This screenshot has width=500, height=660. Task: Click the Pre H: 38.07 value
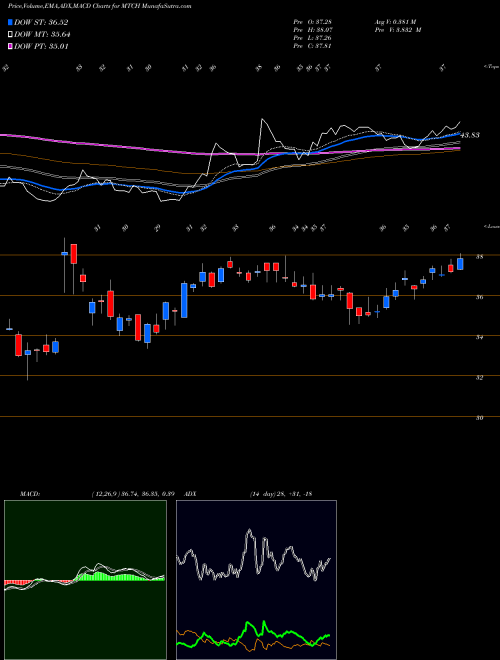(x=312, y=30)
